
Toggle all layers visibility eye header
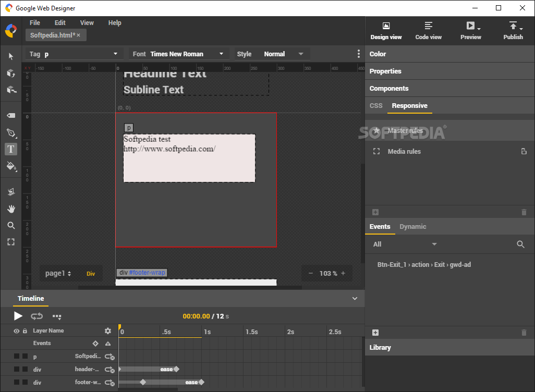click(16, 331)
